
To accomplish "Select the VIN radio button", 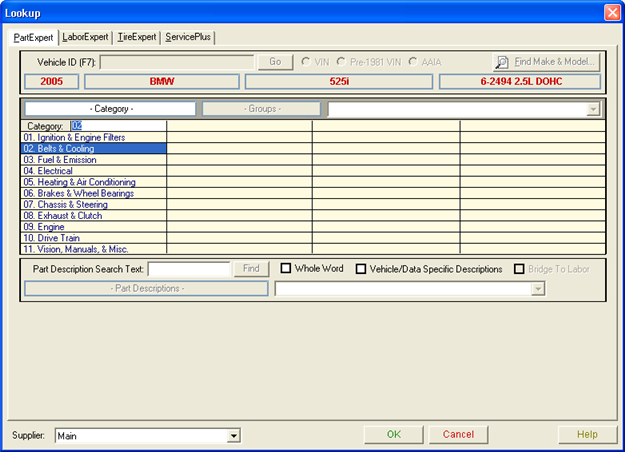I will (306, 62).
